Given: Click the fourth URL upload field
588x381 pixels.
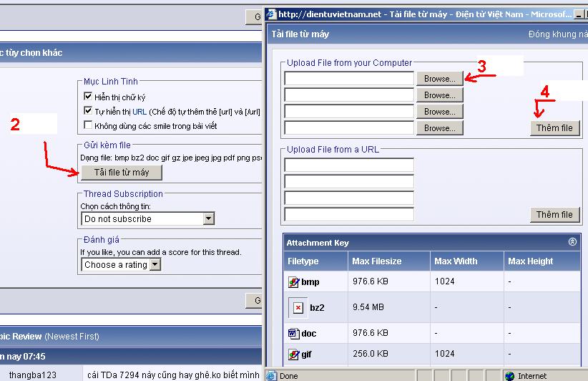Looking at the screenshot, I should point(349,215).
